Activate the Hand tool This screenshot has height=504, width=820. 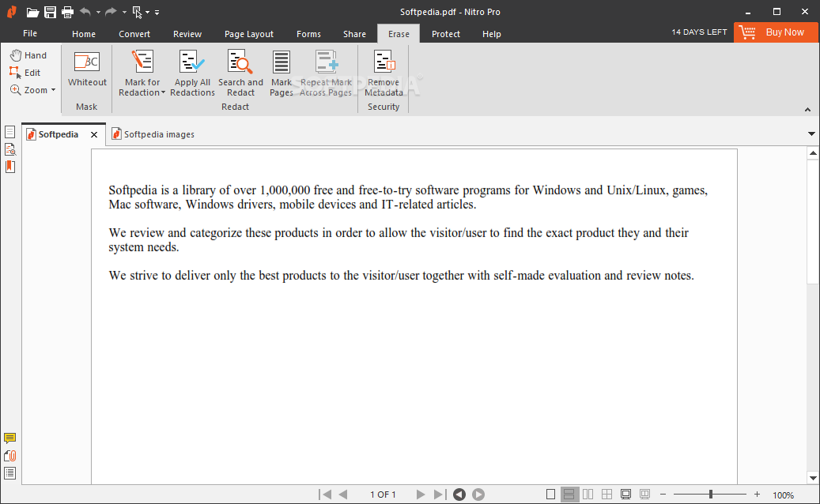click(28, 55)
